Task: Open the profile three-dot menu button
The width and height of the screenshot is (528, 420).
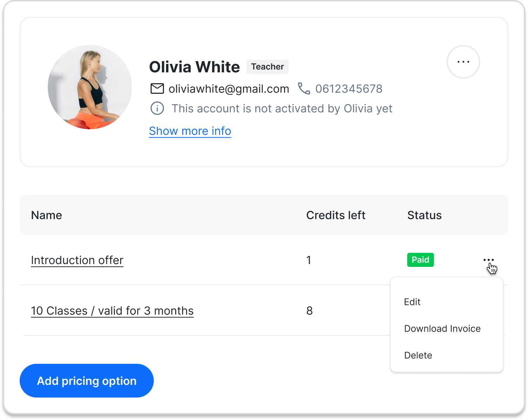Action: click(463, 62)
